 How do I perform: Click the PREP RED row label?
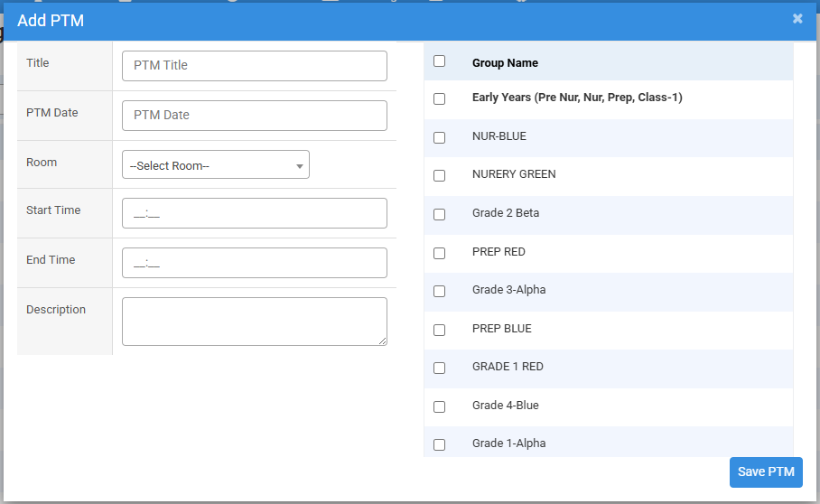click(499, 251)
